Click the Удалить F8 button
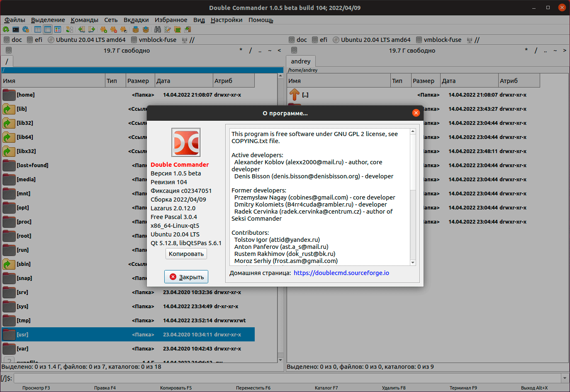Viewport: 570px width, 392px height. (x=394, y=388)
